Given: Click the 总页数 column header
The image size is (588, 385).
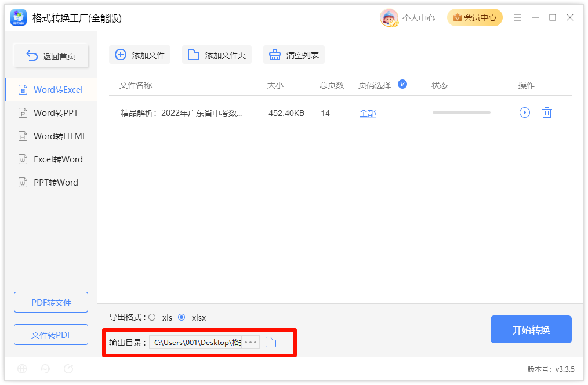Looking at the screenshot, I should (x=332, y=85).
